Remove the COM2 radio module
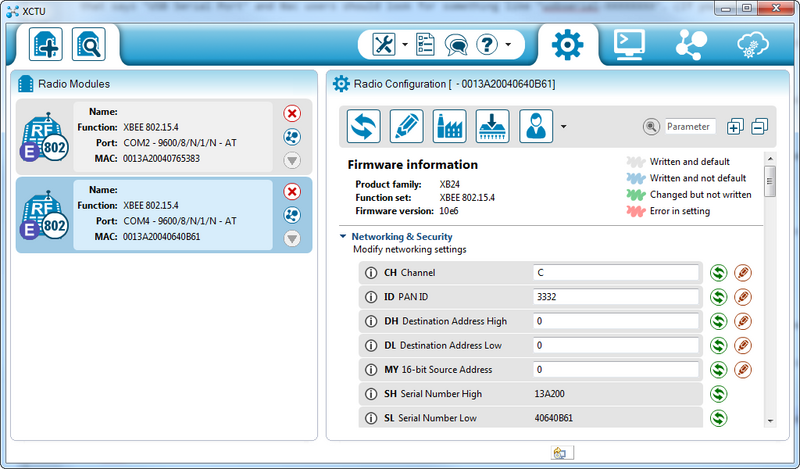 pyautogui.click(x=292, y=113)
